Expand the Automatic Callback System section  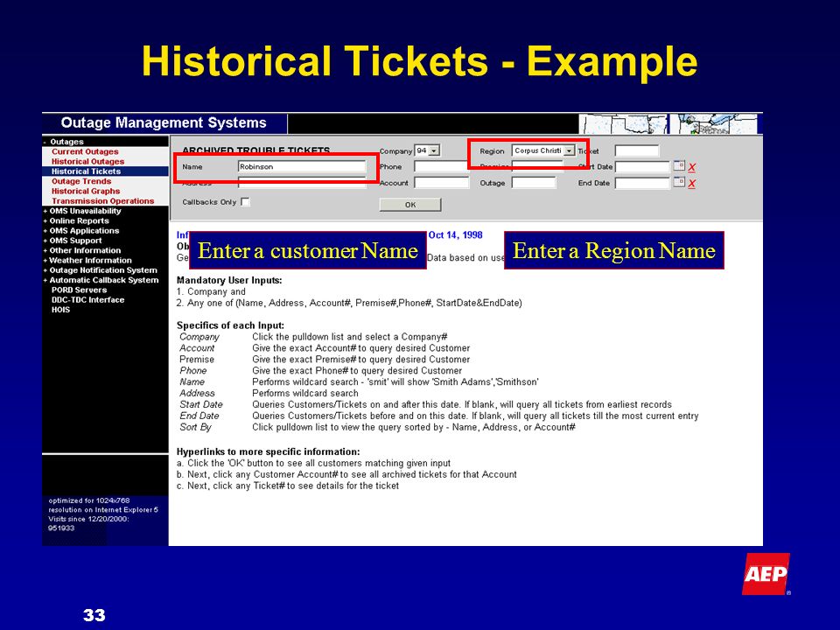point(101,280)
